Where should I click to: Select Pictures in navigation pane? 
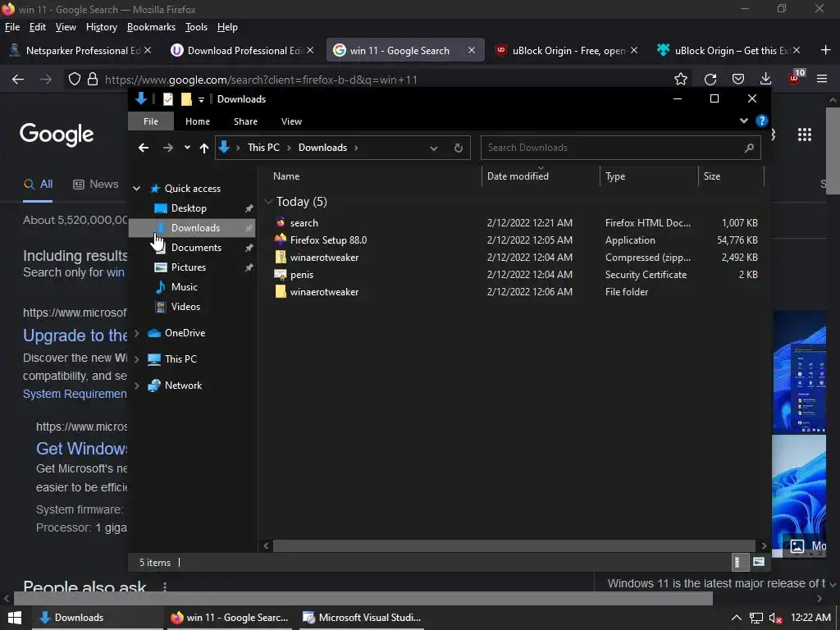(x=188, y=267)
